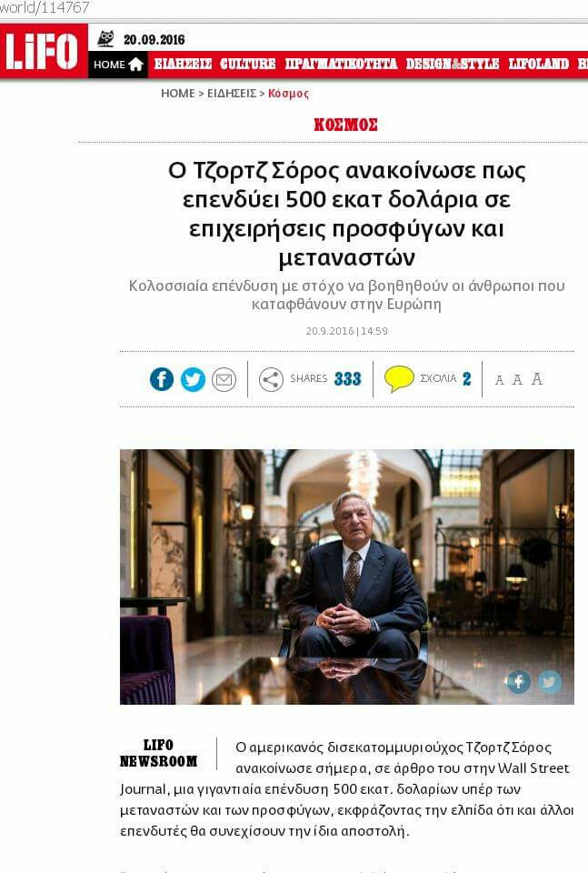Viewport: 588px width, 873px height.
Task: Open ΠΡΑΓΜΑΤΙΚΟΤΗΤΑ in the navigation bar
Action: click(341, 64)
